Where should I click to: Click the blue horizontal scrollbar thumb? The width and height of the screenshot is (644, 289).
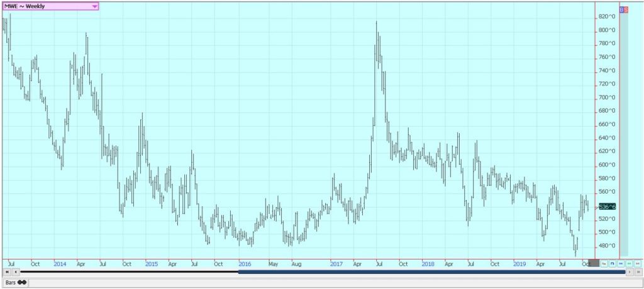[431, 272]
